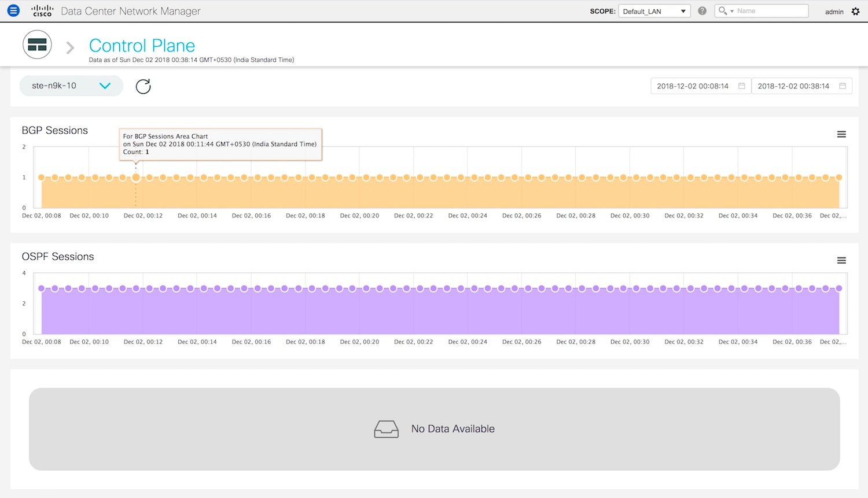Viewport: 868px width, 498px height.
Task: Open the SCOPE Default_LAN dropdown
Action: pyautogui.click(x=654, y=11)
